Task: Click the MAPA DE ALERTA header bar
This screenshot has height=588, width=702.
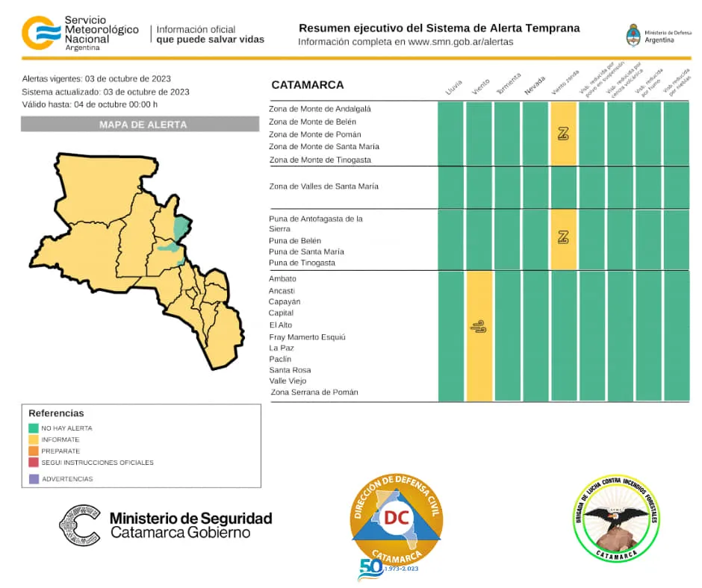Action: (x=140, y=125)
